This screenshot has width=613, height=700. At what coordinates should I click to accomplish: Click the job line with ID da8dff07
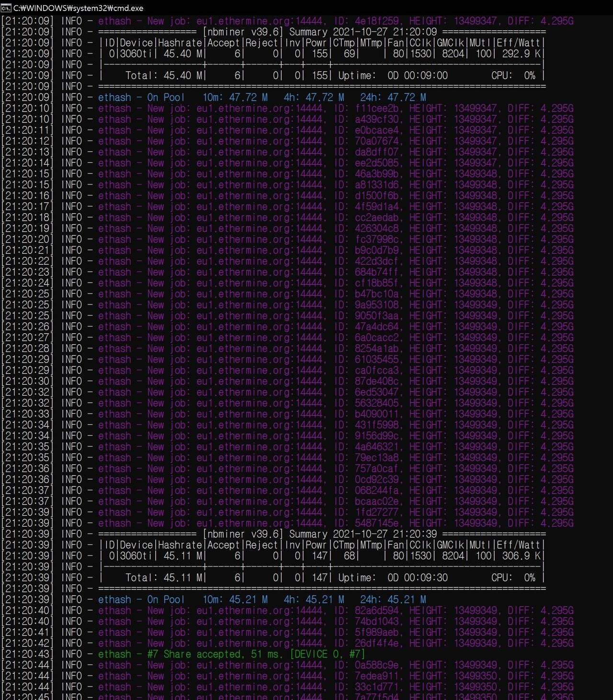(287, 152)
